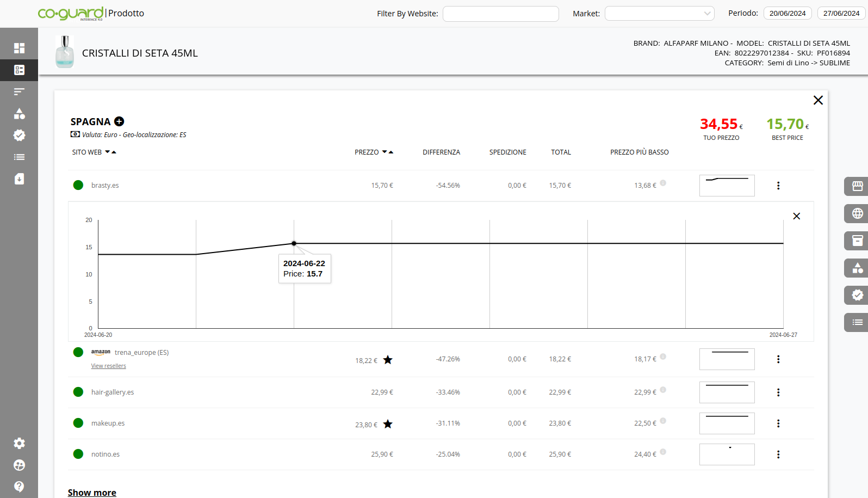Click the star beside makeup.es price
The height and width of the screenshot is (498, 868).
[388, 424]
